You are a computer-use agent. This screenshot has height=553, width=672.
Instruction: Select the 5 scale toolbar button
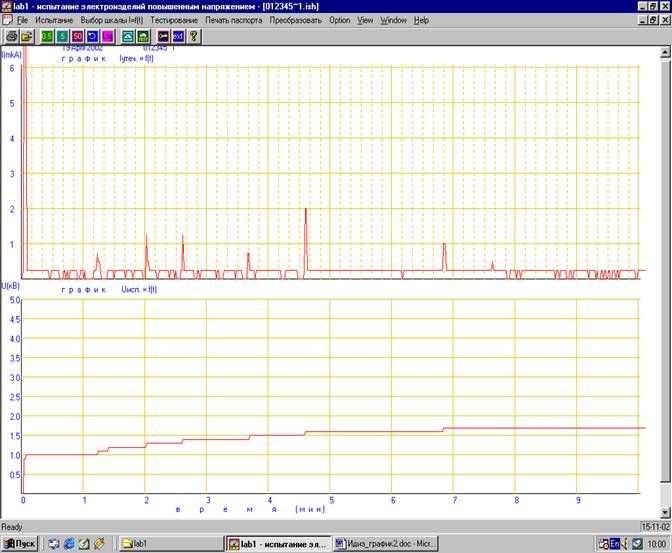pos(62,36)
